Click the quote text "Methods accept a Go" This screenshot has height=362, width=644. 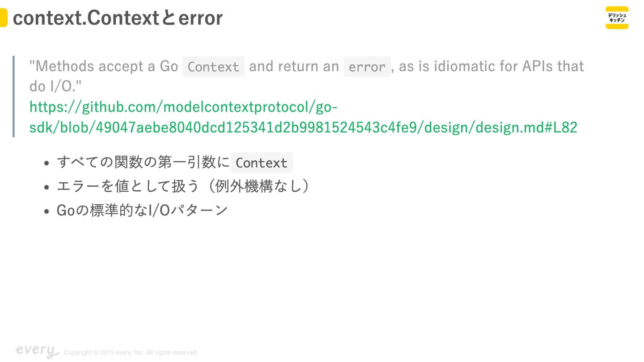point(103,66)
